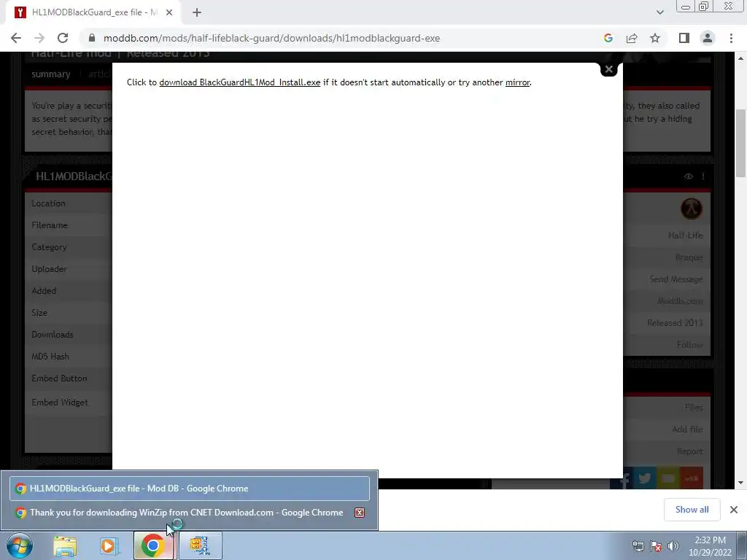This screenshot has width=747, height=560.
Task: Bookmark this page with the star icon
Action: [x=655, y=38]
